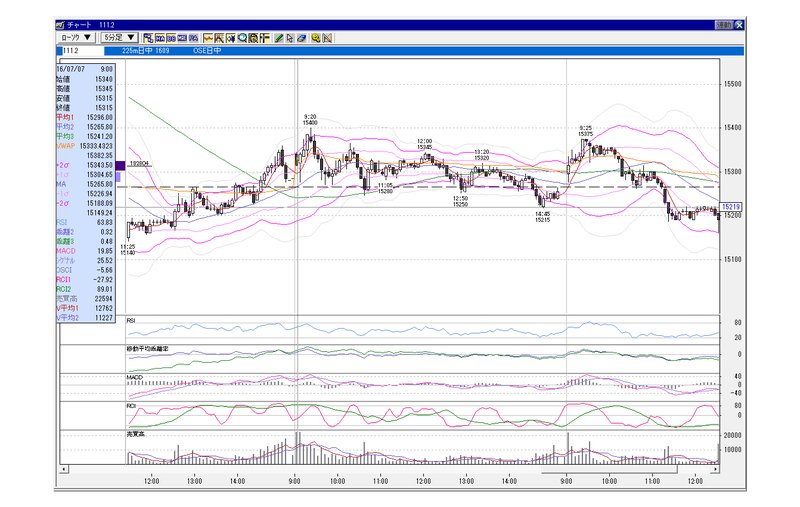Image resolution: width=800 pixels, height=507 pixels.
Task: Click the MACD 19.85 row
Action: pos(85,251)
